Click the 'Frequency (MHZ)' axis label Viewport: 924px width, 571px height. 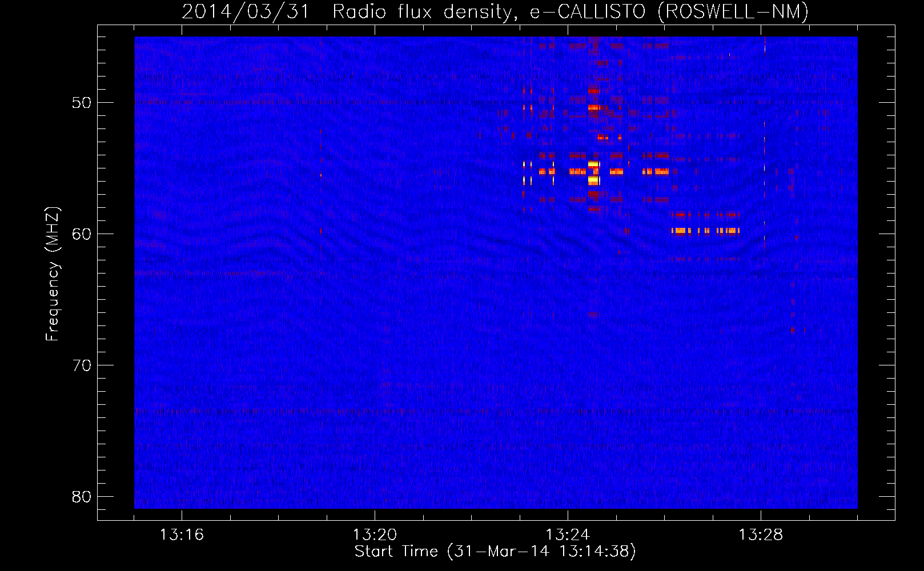click(x=52, y=274)
